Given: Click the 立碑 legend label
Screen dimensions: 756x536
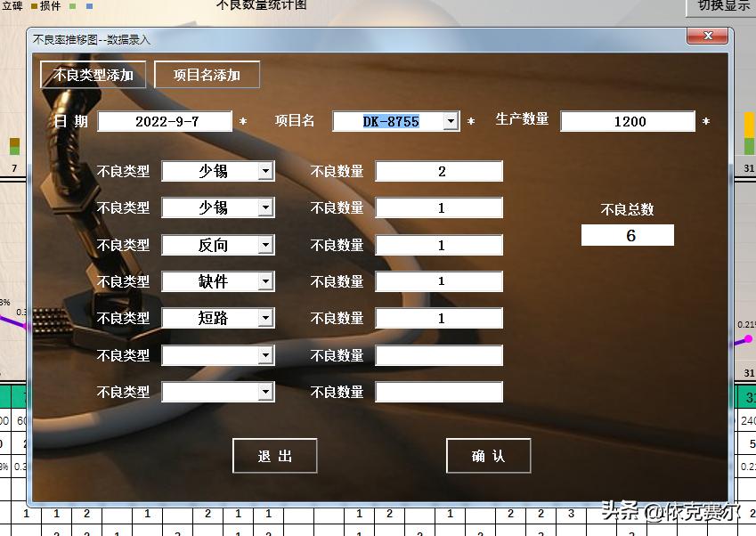Looking at the screenshot, I should (11, 5).
